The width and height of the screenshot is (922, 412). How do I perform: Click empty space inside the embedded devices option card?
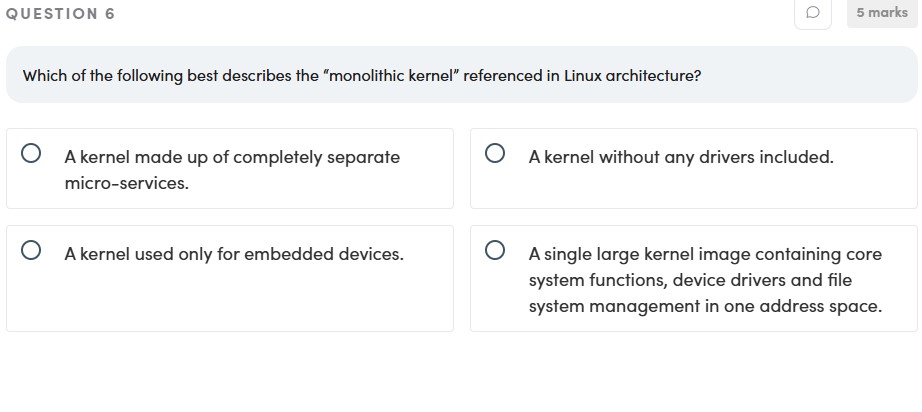230,300
